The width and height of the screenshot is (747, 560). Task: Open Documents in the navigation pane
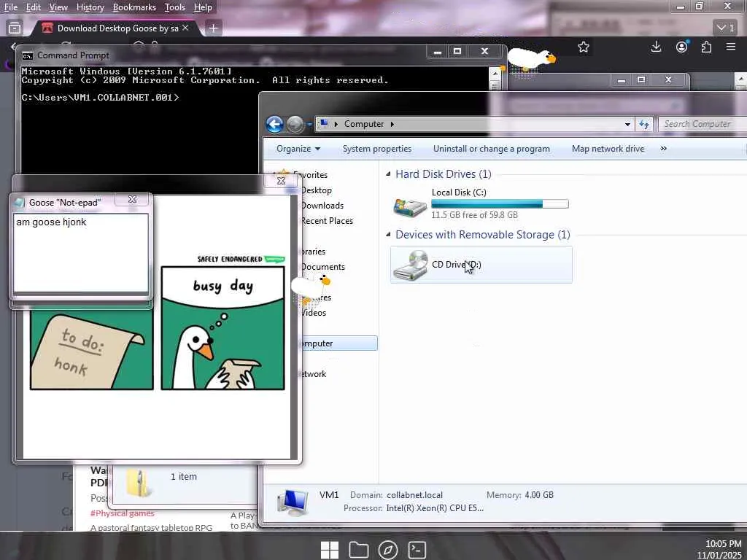tap(322, 267)
